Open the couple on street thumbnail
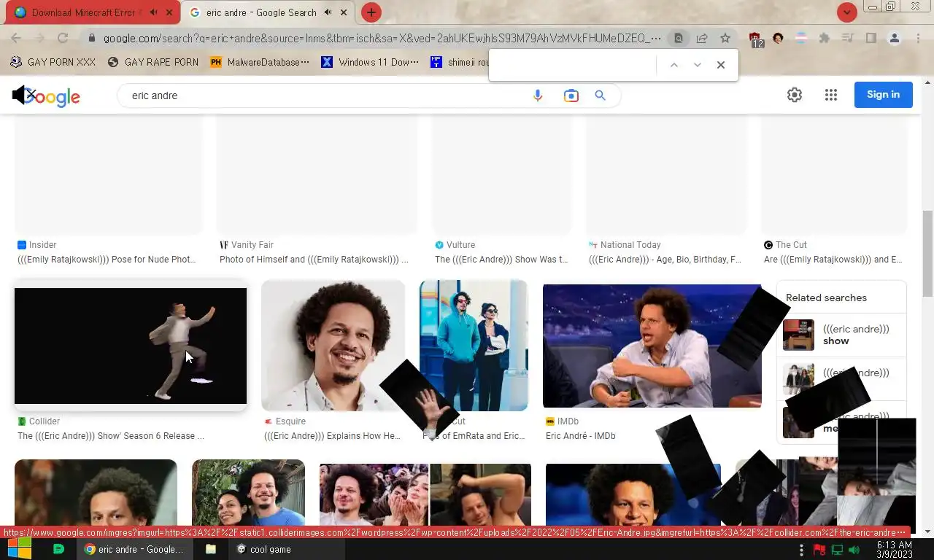Viewport: 934px width, 560px height. tap(474, 346)
